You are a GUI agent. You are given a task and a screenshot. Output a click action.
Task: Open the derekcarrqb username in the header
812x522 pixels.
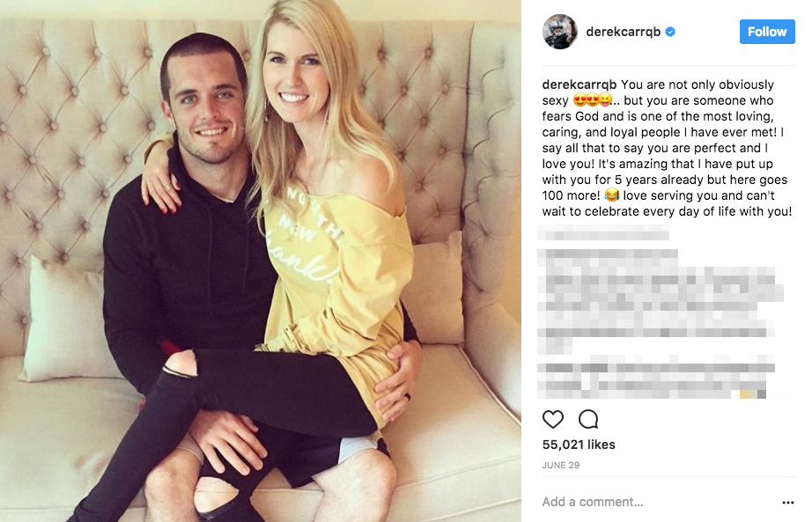(623, 32)
